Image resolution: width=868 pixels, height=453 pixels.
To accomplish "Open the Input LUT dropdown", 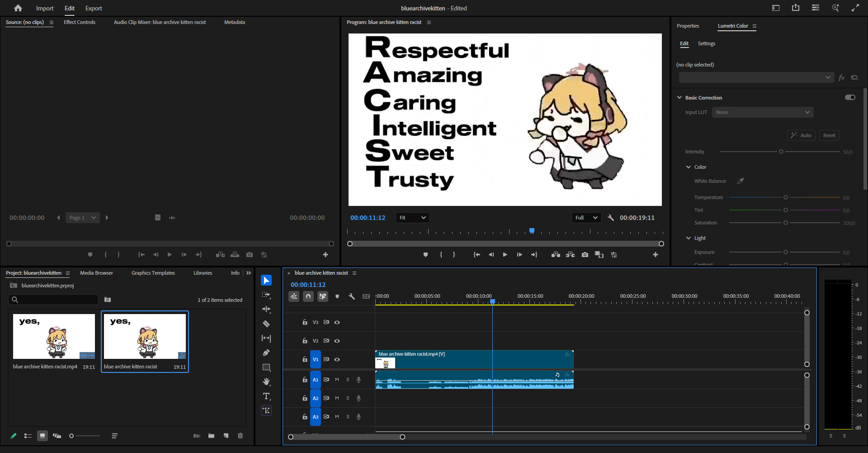I will 763,112.
